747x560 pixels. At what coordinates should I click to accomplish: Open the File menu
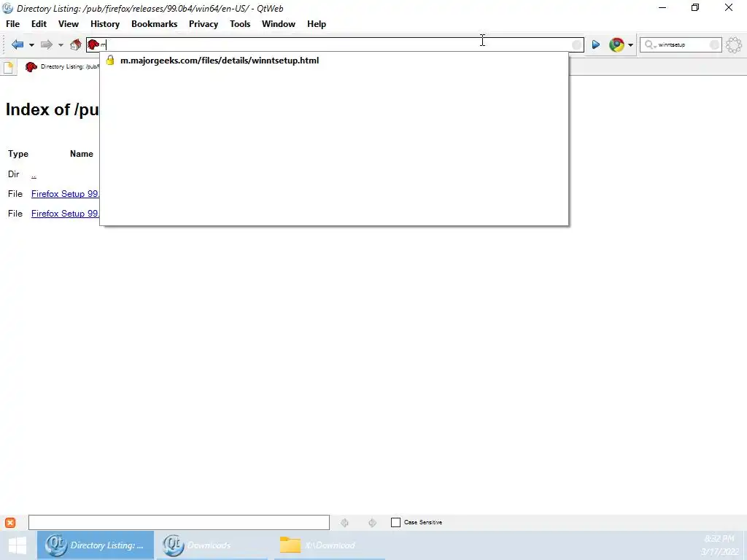13,24
